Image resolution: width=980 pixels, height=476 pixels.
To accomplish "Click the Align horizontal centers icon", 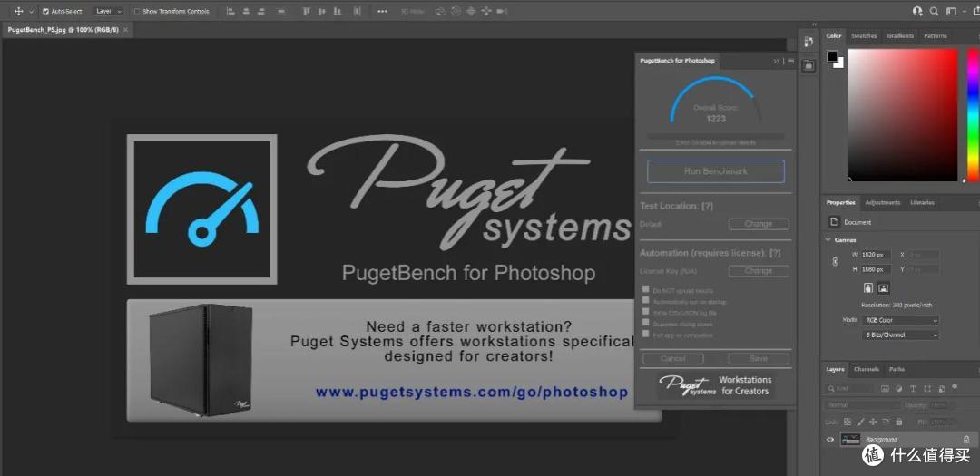I will pos(246,11).
